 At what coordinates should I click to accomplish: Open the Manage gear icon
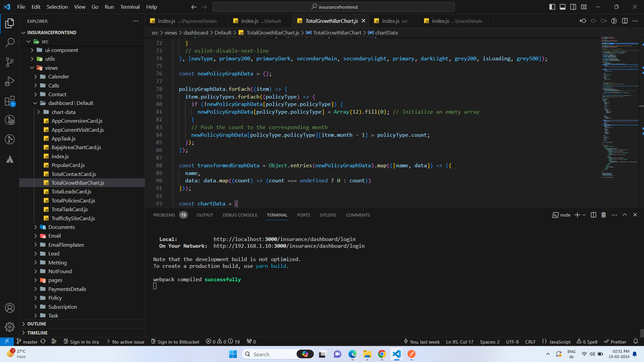pos(10,327)
